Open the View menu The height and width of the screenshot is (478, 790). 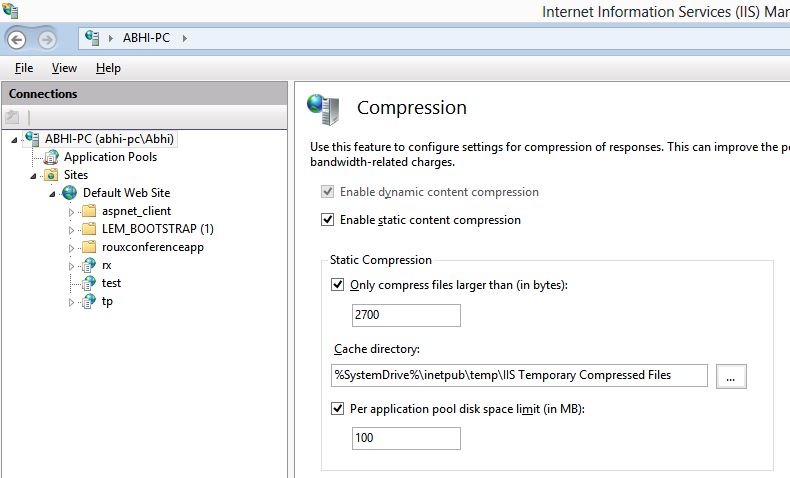pyautogui.click(x=64, y=68)
